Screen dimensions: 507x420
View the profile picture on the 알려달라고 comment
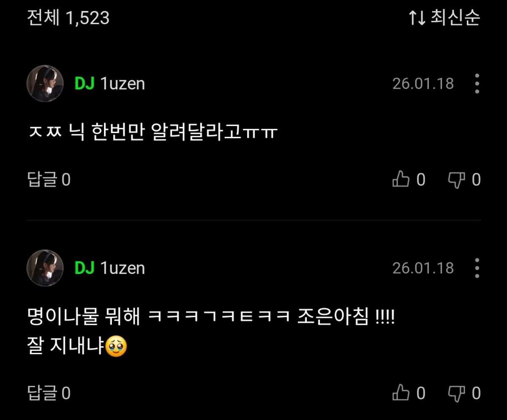pyautogui.click(x=45, y=84)
